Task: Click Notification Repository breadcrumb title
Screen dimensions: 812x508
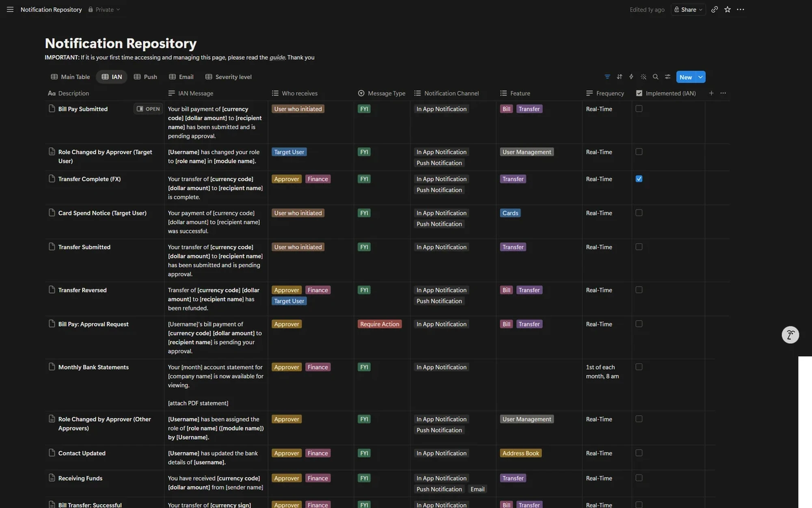Action: coord(51,9)
